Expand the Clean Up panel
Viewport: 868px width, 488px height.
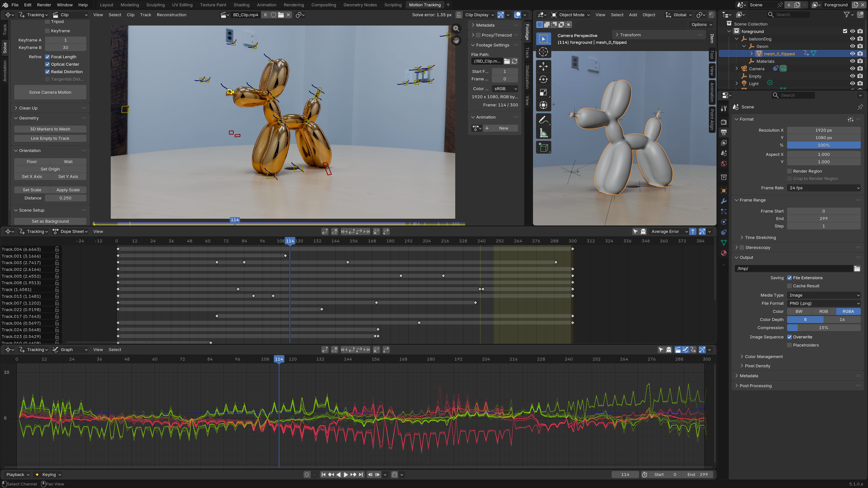pos(28,108)
